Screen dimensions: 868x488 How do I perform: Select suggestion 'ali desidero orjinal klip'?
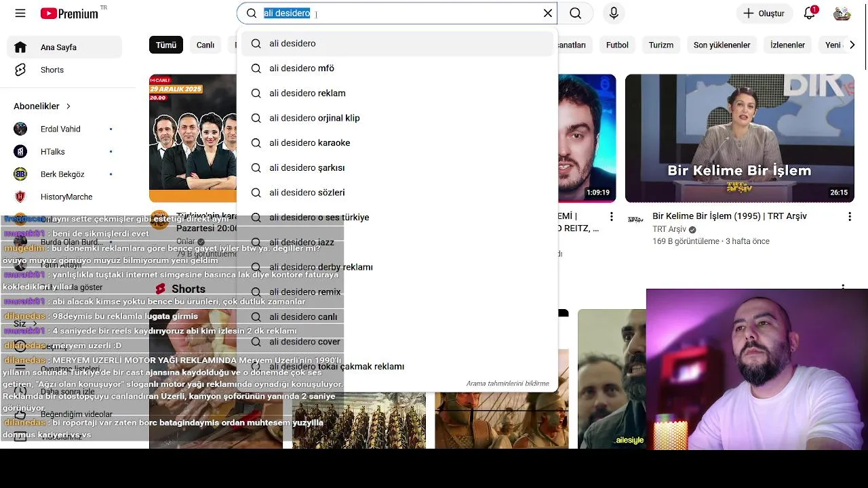397,118
